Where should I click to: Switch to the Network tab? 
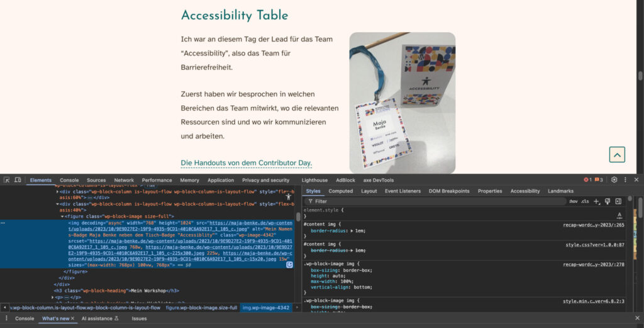[124, 180]
